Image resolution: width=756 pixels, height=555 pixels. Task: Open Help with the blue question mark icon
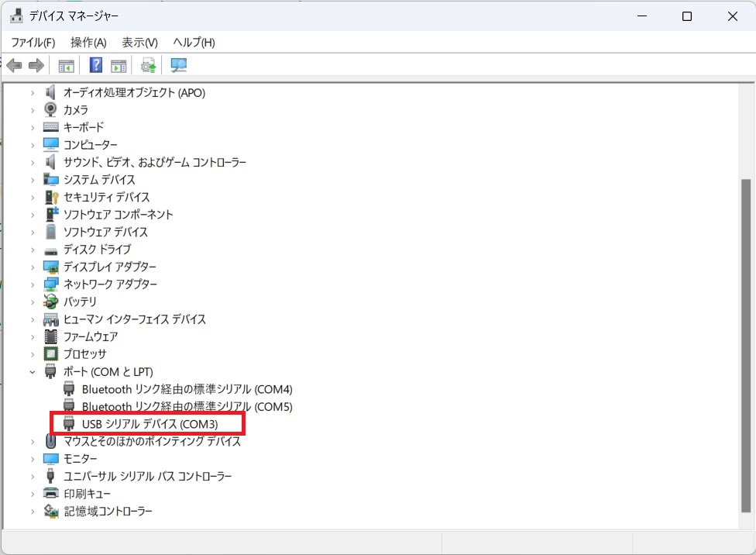coord(96,64)
